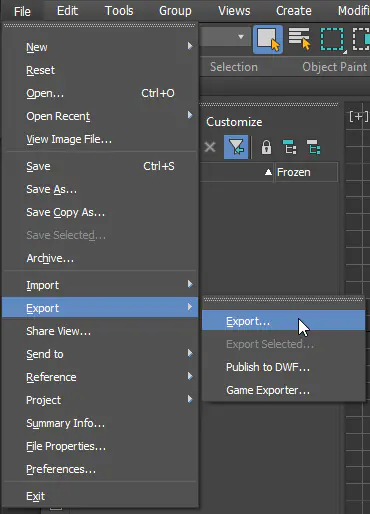Click the viewport [+] label

[x=359, y=116]
